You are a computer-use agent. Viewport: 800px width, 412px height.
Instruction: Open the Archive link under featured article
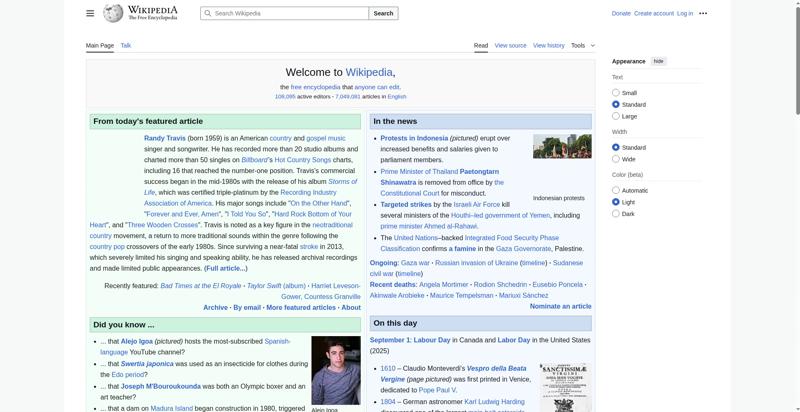(x=215, y=307)
